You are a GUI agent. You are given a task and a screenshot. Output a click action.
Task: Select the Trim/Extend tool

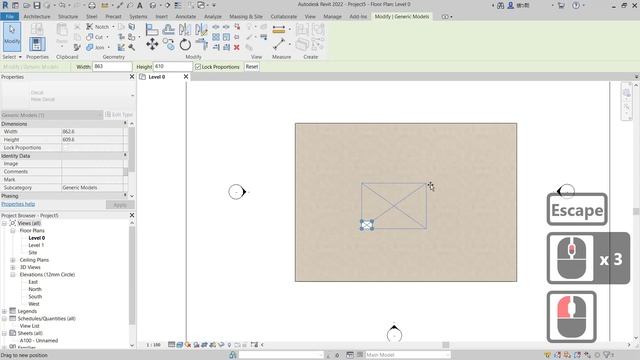pos(201,44)
